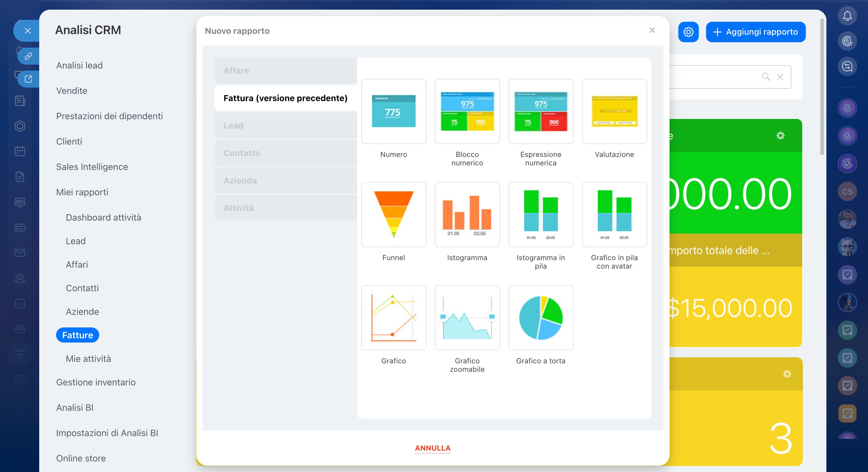Select the Funnel report type
This screenshot has height=472, width=868.
[x=394, y=215]
